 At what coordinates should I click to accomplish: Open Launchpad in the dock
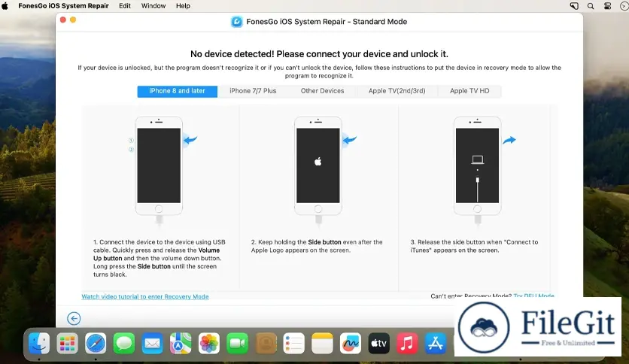click(x=68, y=344)
